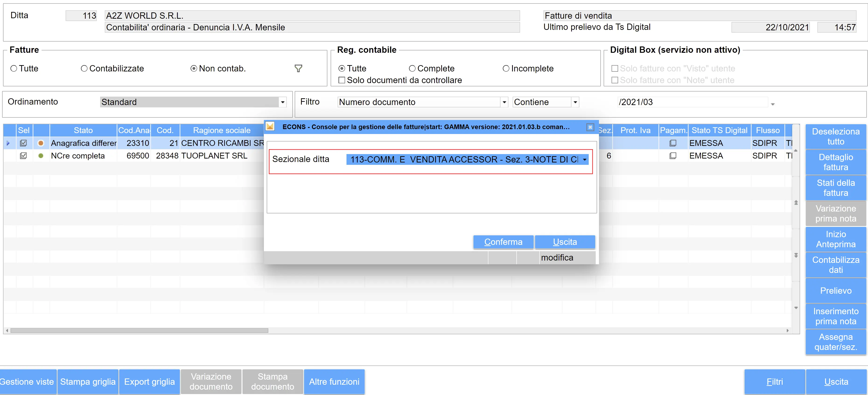The width and height of the screenshot is (868, 395).
Task: Enable Solo documenti da controllare checkbox
Action: click(342, 80)
